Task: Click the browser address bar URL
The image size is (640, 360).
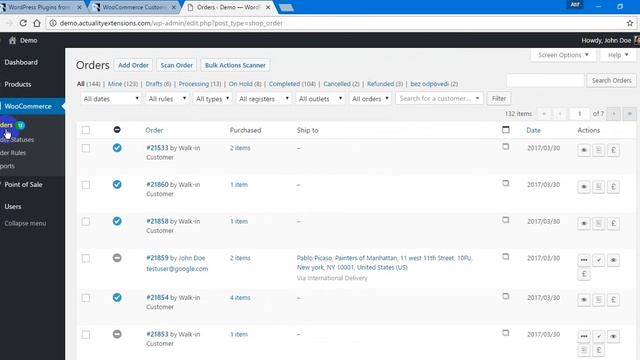Action: (171, 23)
